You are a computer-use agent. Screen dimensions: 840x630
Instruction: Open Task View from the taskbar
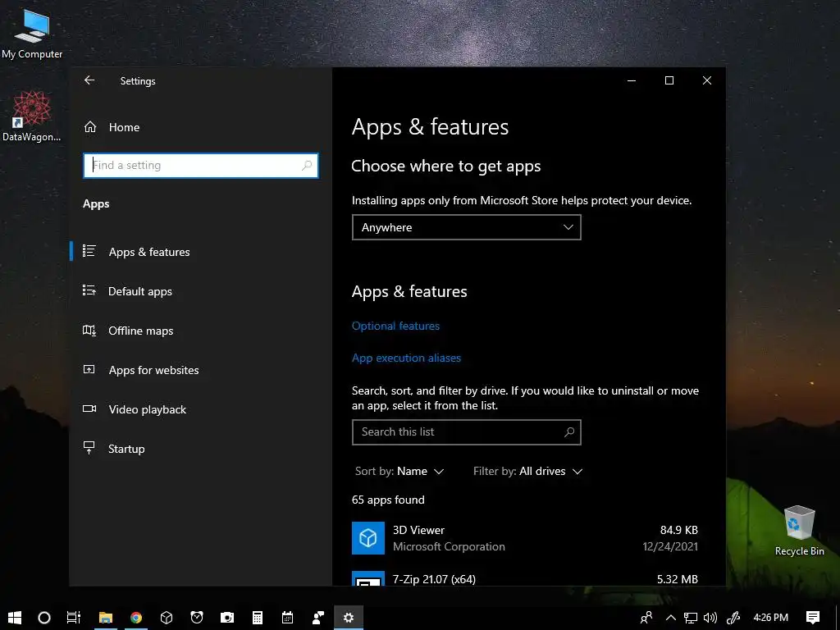tap(73, 618)
